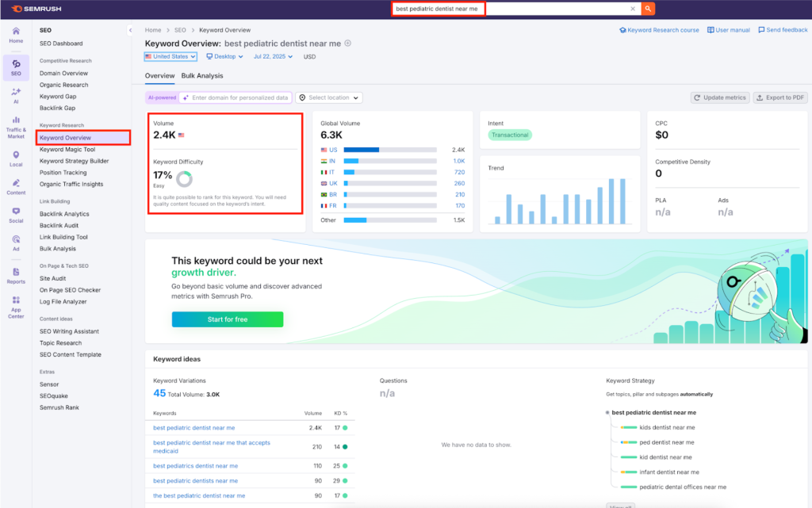Open SEO Dashboard in sidebar
Viewport: 812px width, 508px height.
[x=61, y=44]
